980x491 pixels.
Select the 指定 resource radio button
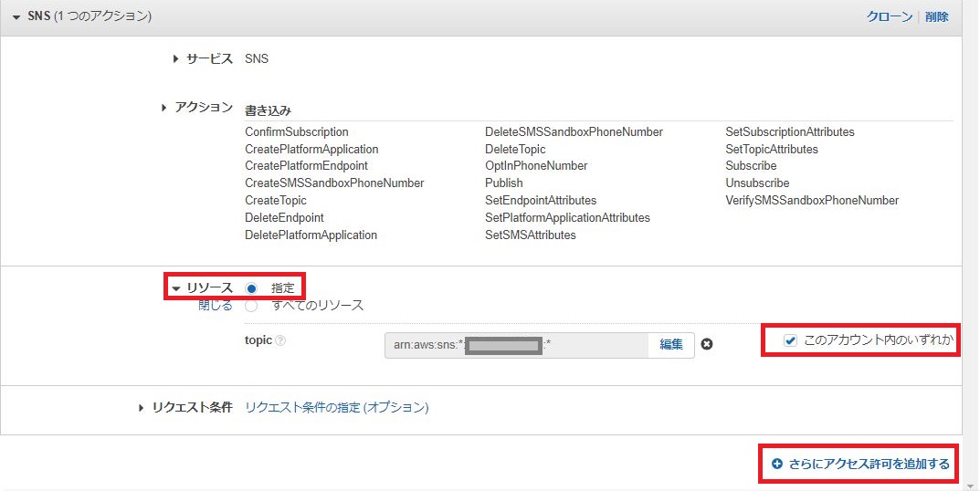pyautogui.click(x=251, y=288)
